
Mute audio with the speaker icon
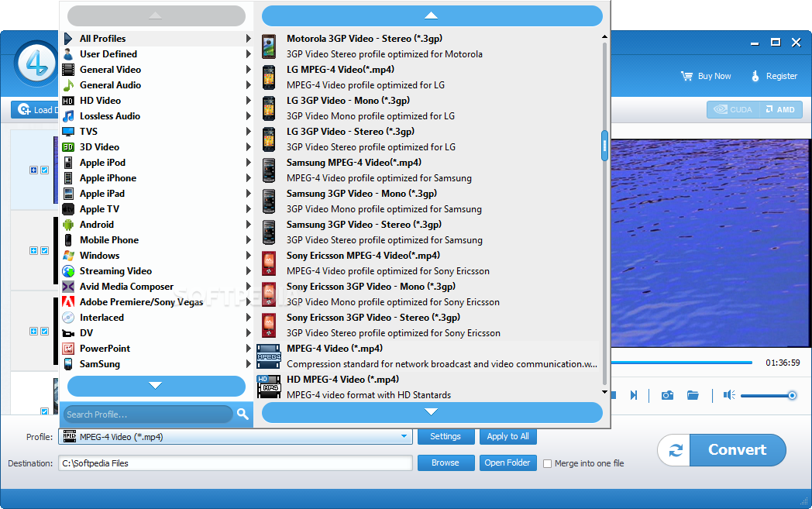coord(729,396)
